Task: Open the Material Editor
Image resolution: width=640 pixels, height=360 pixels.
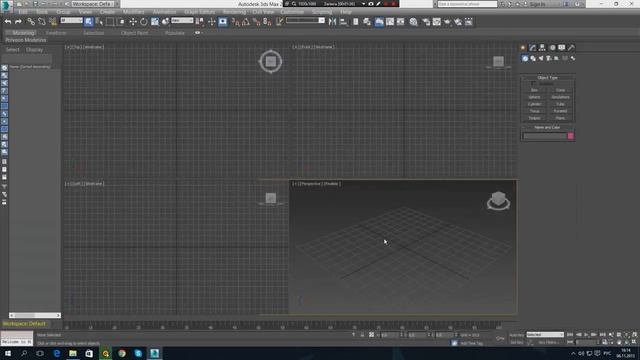Action: pyautogui.click(x=413, y=22)
